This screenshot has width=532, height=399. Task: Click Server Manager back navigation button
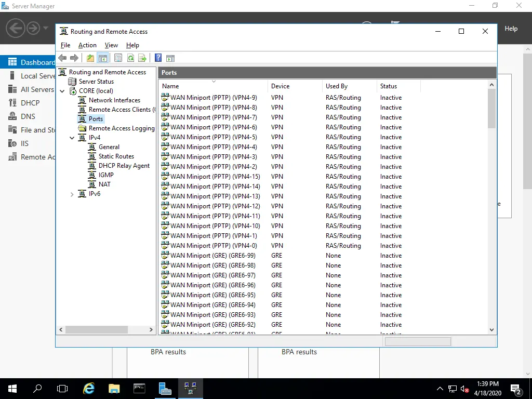click(x=15, y=28)
